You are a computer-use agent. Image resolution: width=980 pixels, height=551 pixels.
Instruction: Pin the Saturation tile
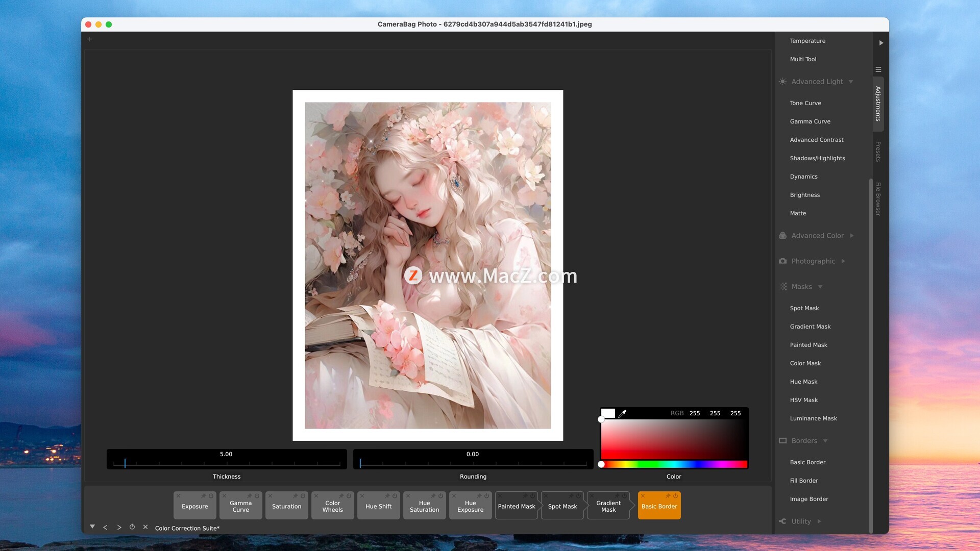tap(295, 496)
